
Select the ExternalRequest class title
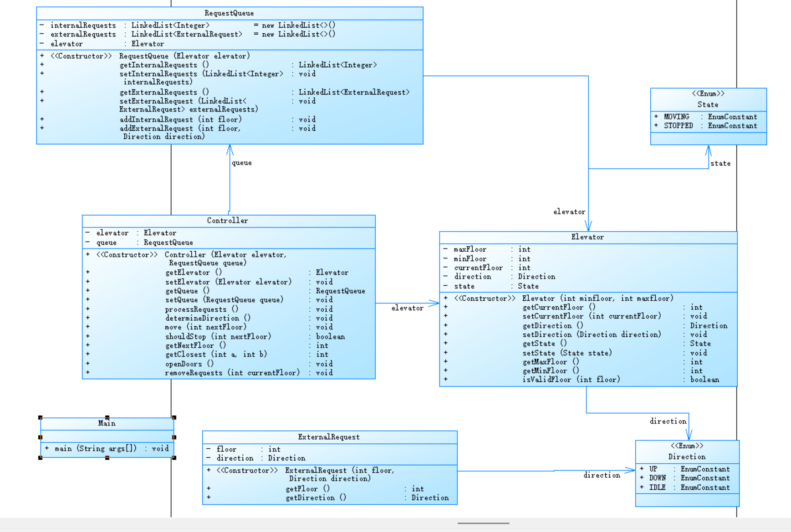[x=329, y=437]
